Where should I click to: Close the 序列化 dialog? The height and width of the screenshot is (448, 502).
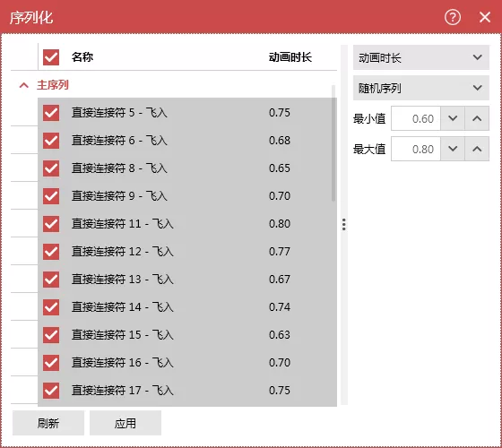(x=485, y=17)
